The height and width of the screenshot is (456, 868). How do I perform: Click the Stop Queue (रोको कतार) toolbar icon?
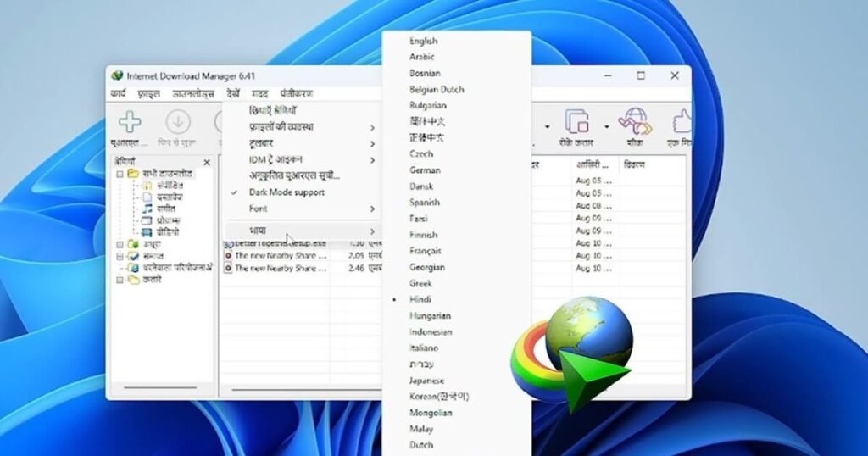click(576, 121)
